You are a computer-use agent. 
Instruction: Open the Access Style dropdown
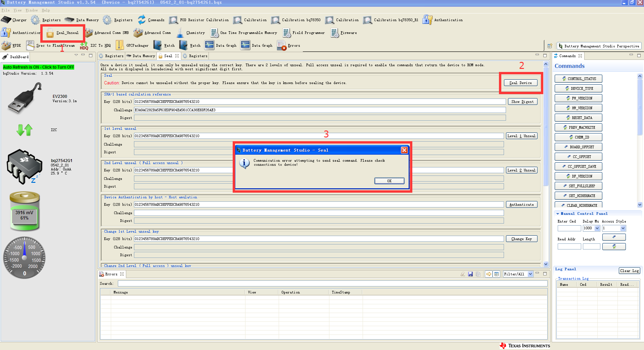(623, 228)
